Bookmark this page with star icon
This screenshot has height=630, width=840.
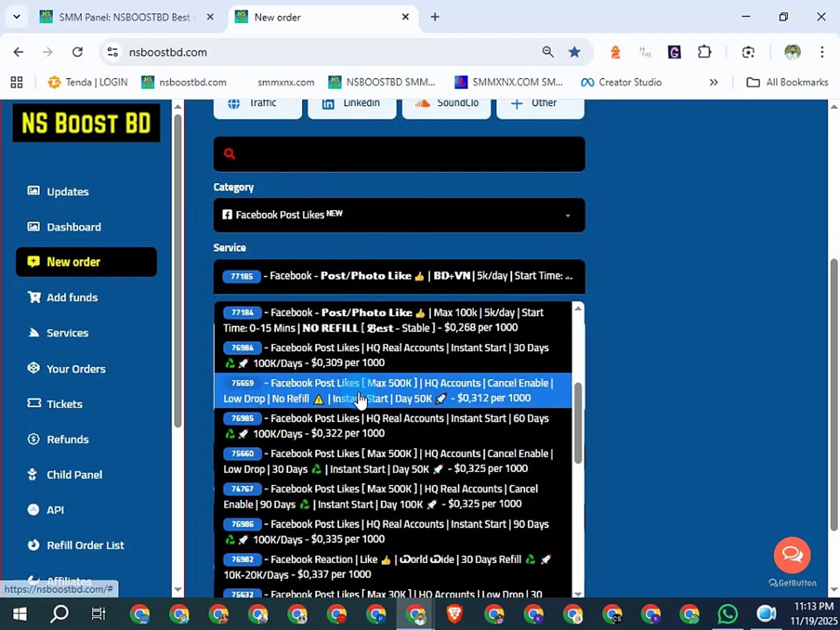coord(575,52)
